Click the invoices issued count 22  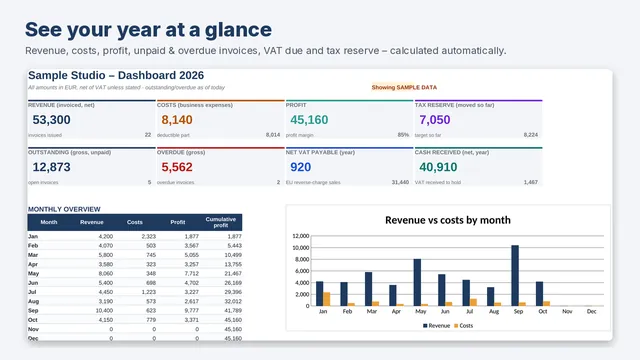[148, 135]
